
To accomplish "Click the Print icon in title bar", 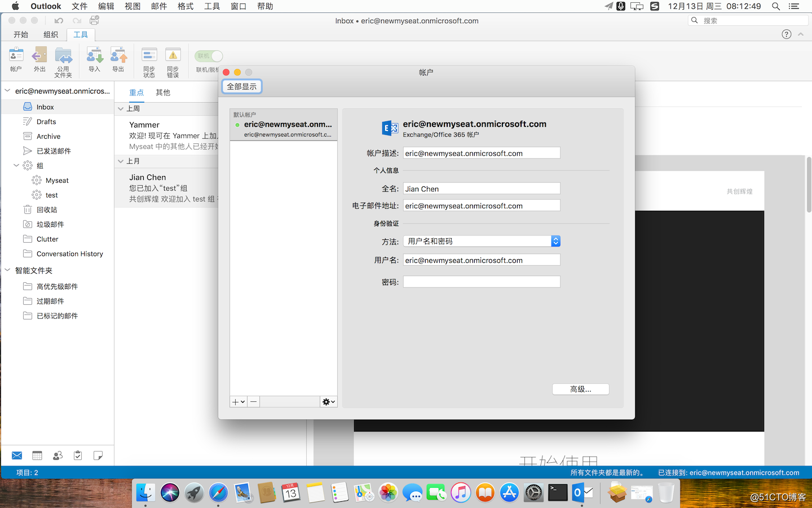I will pos(94,20).
